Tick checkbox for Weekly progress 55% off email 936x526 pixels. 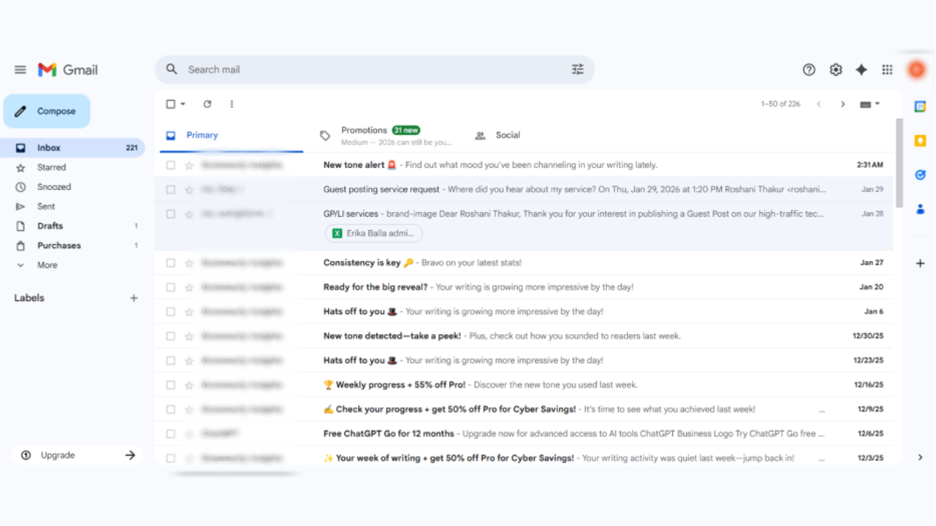click(171, 386)
